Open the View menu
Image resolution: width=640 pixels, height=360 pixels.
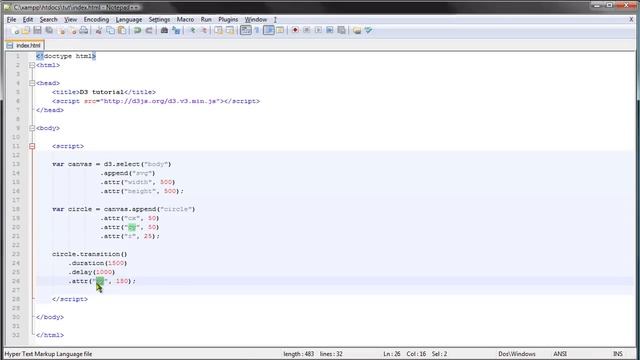click(x=71, y=20)
